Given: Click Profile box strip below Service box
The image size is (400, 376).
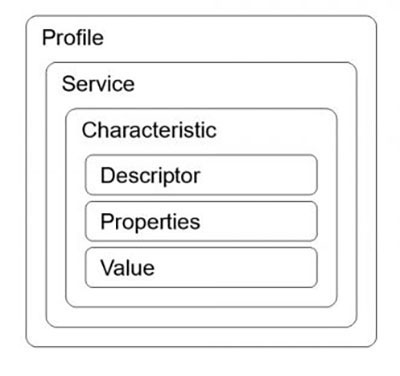Looking at the screenshot, I should click(201, 337).
